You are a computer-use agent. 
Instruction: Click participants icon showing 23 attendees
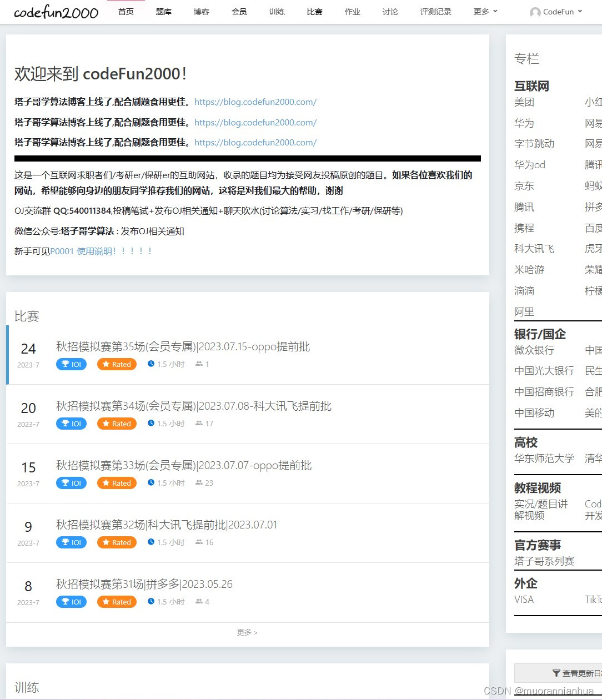(x=199, y=483)
